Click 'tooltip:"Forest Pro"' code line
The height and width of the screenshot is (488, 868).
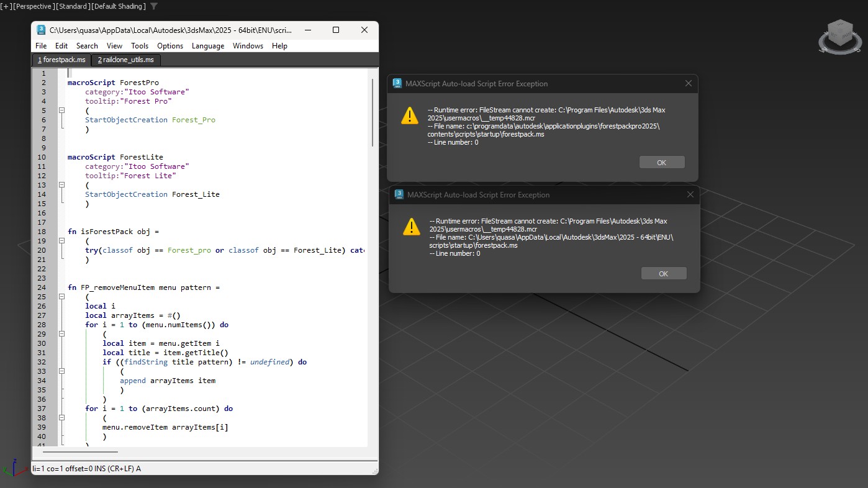[128, 101]
